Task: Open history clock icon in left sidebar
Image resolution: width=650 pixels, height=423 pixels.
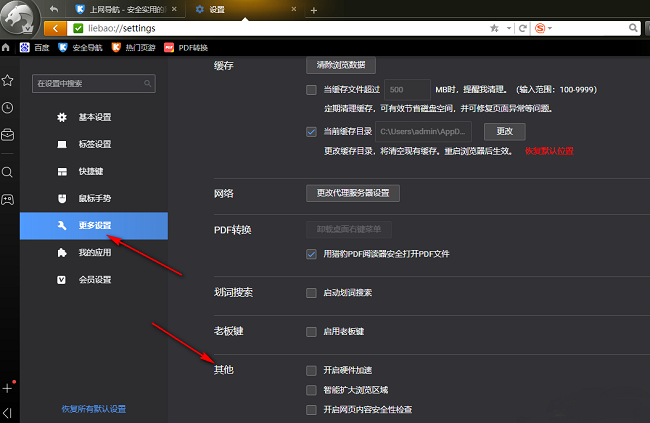Action: coord(7,108)
